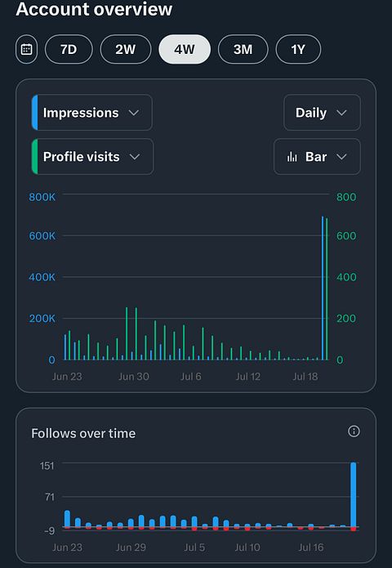Click the tallest blue impressions spike bar
This screenshot has width=392, height=568.
click(x=323, y=288)
